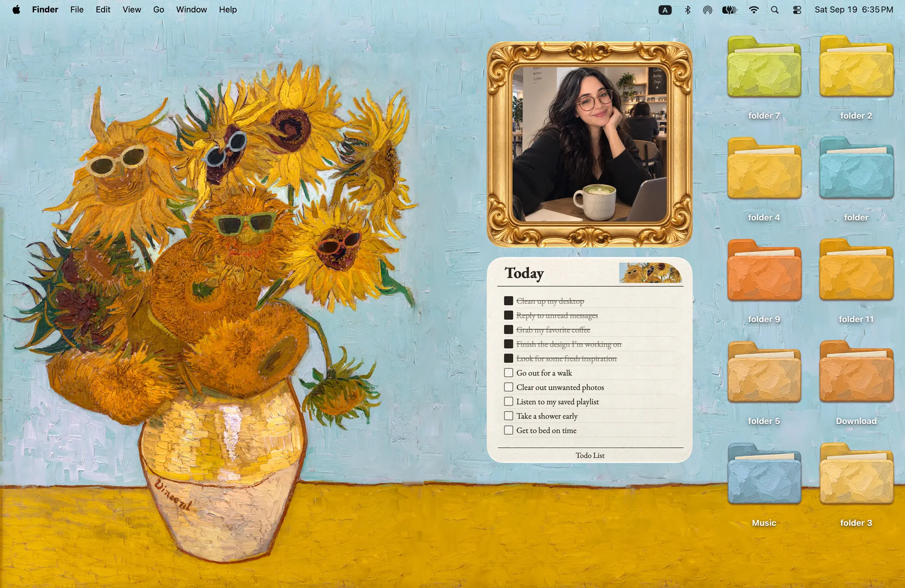Viewport: 905px width, 588px height.
Task: Click the sunflower thumbnail in Today widget
Action: [x=650, y=273]
